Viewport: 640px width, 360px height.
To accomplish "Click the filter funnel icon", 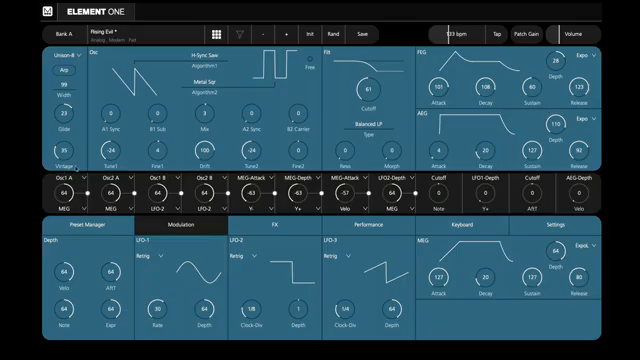I will coord(240,34).
